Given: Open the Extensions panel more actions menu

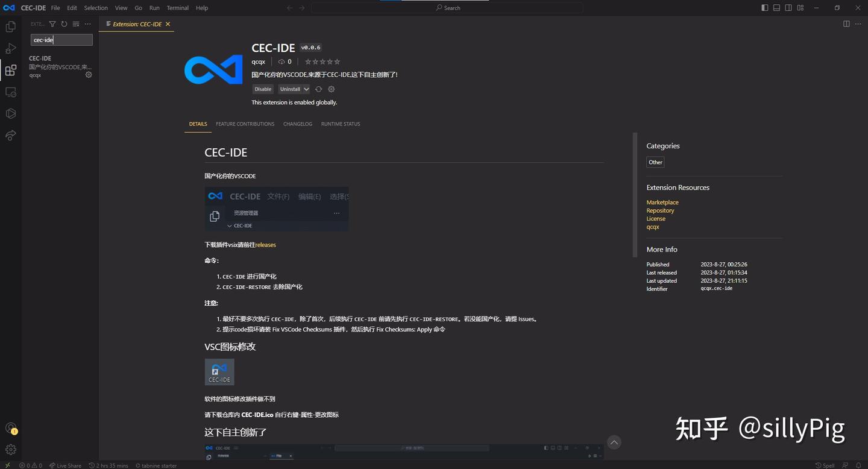Looking at the screenshot, I should pos(87,24).
